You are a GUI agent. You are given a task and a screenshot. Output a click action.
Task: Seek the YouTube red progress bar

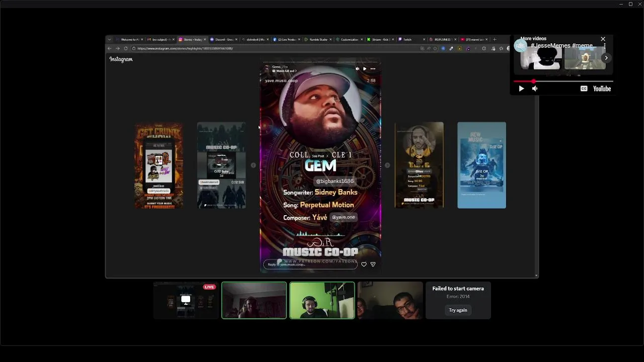pos(562,81)
